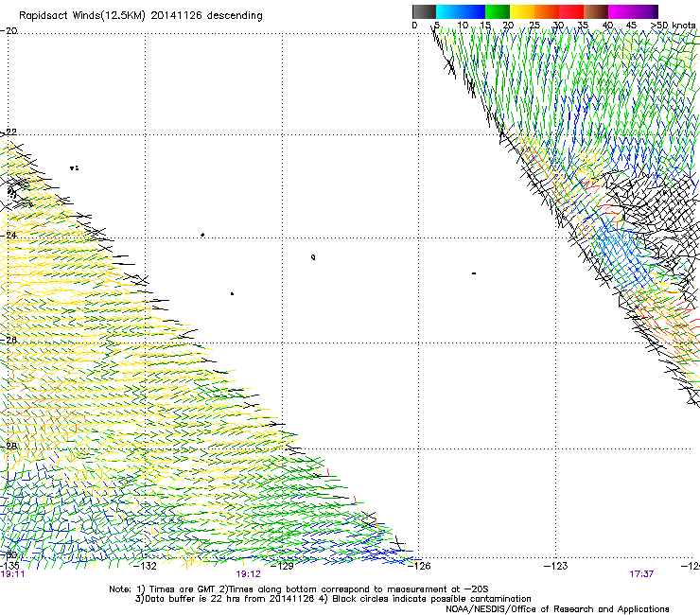Click the '>50 knots' legend label
The height and width of the screenshot is (615, 700).
(674, 26)
